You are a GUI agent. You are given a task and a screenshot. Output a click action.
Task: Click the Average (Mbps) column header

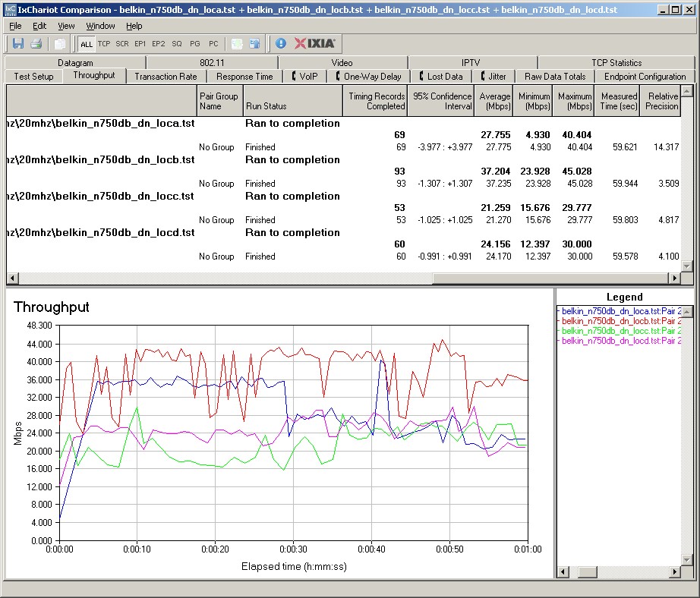[x=493, y=101]
